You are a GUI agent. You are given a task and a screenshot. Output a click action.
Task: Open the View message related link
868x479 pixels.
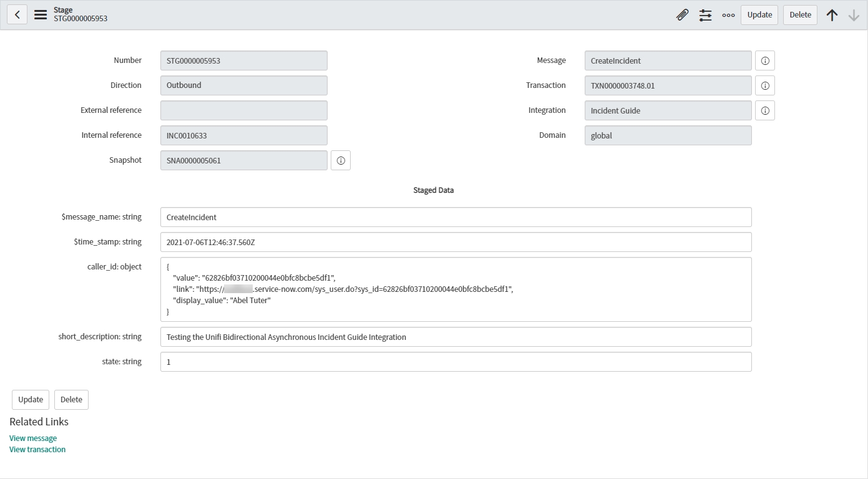(33, 438)
